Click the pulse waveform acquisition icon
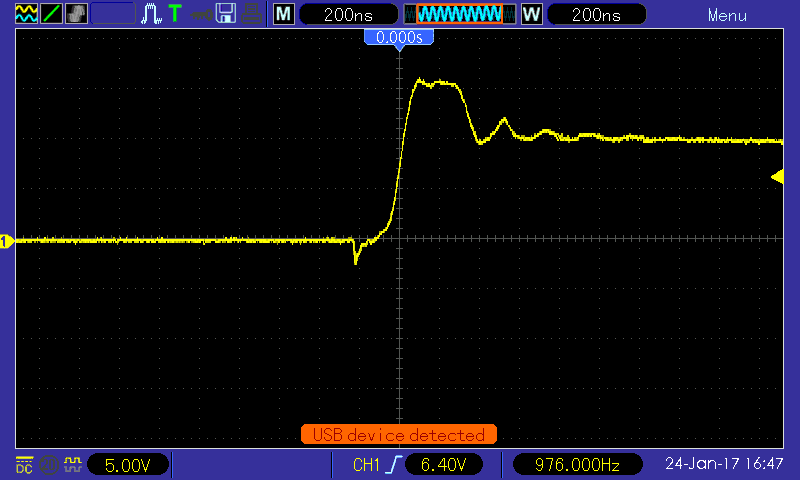The image size is (800, 480). tap(152, 14)
